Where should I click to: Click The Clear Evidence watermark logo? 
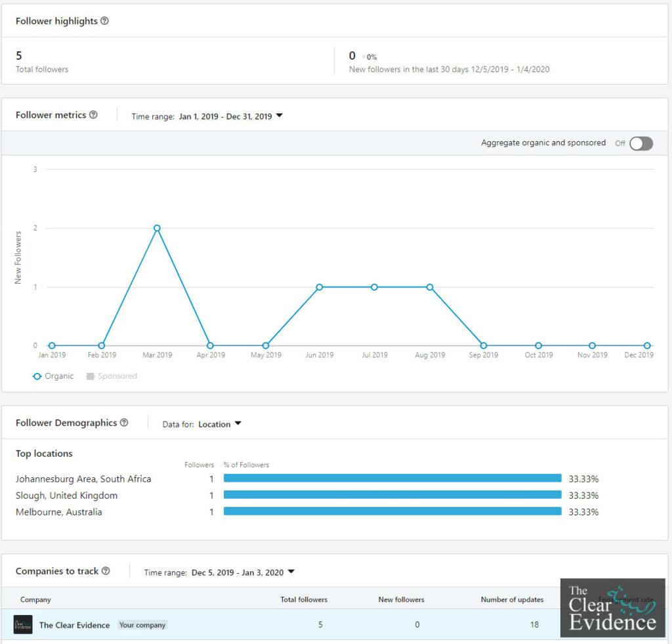612,608
